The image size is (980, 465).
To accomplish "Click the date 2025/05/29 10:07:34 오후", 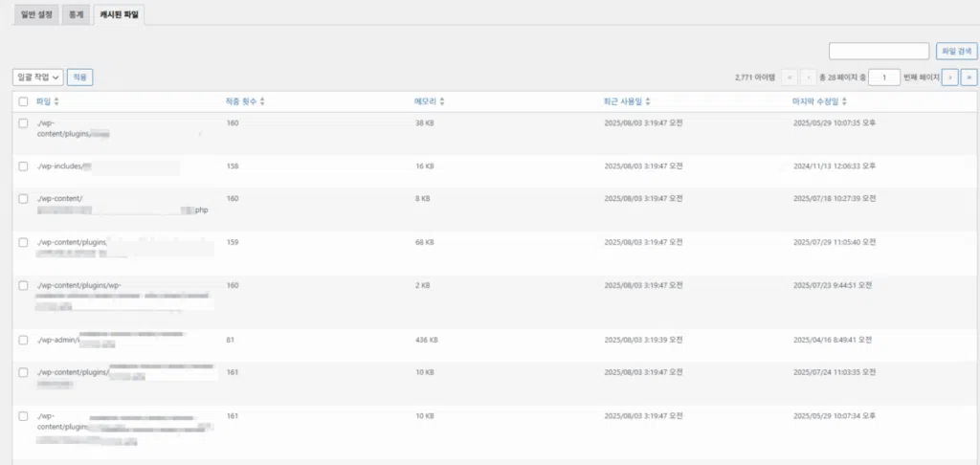I will pyautogui.click(x=835, y=415).
